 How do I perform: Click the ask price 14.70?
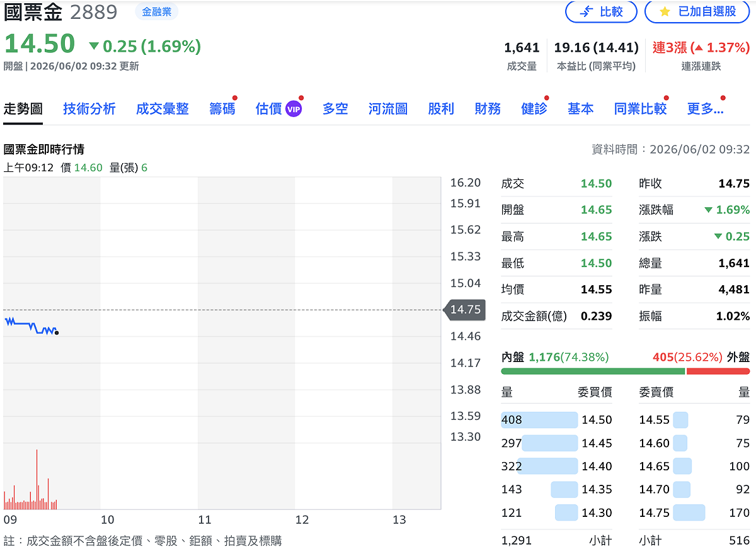click(x=655, y=489)
